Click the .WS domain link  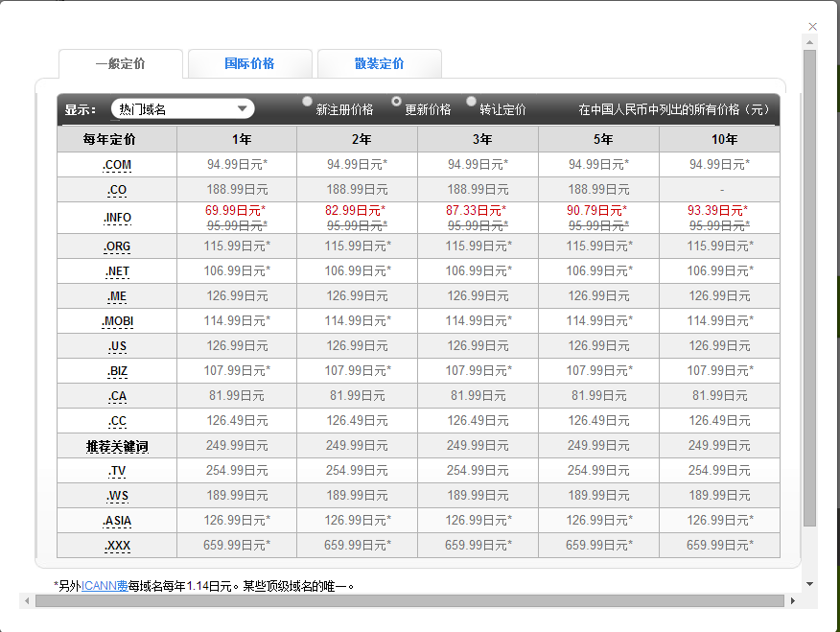click(117, 496)
